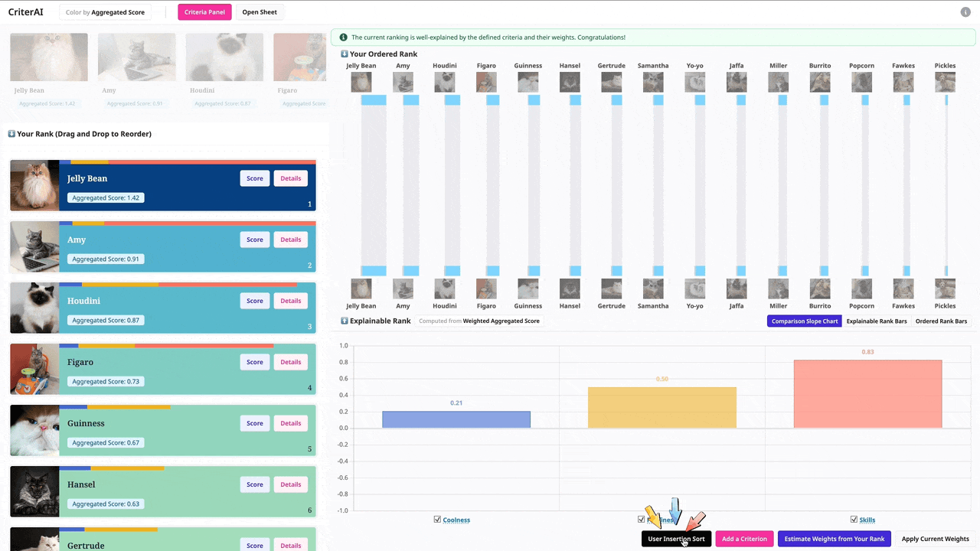Click the Add a Criterion button
The width and height of the screenshot is (980, 551).
point(744,539)
